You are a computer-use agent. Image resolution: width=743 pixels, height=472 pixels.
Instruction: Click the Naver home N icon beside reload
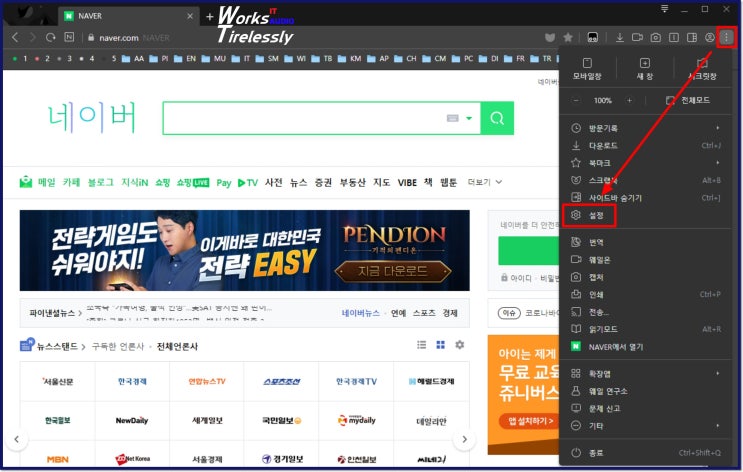tap(69, 37)
